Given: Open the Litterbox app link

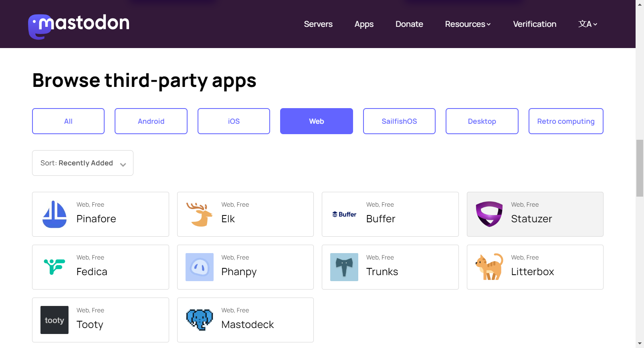Looking at the screenshot, I should coord(535,267).
